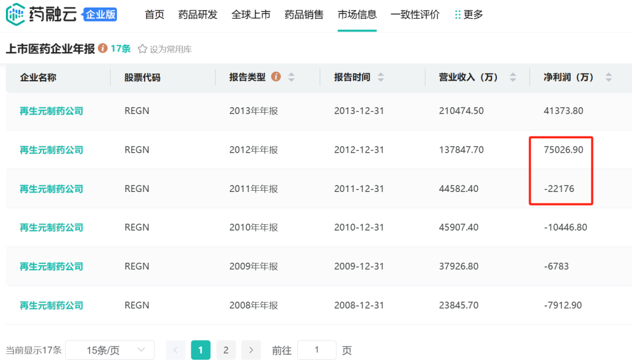Image resolution: width=632 pixels, height=364 pixels.
Task: Open the 更多 grid menu
Action: click(469, 15)
